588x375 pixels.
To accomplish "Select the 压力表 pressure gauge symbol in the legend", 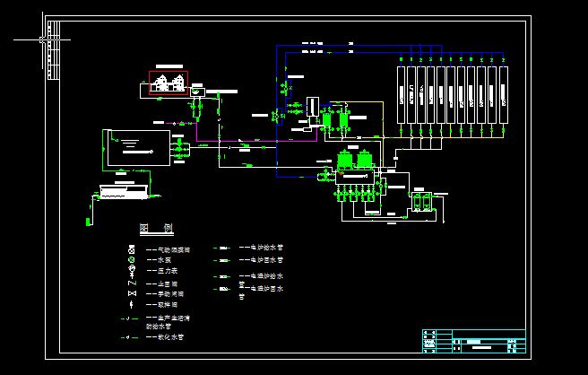I will (x=132, y=271).
